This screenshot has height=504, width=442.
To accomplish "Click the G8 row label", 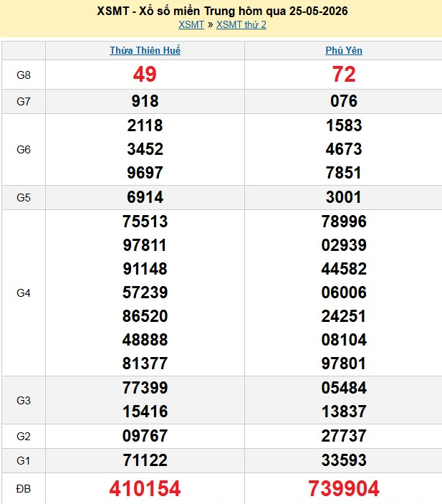I will [x=24, y=75].
